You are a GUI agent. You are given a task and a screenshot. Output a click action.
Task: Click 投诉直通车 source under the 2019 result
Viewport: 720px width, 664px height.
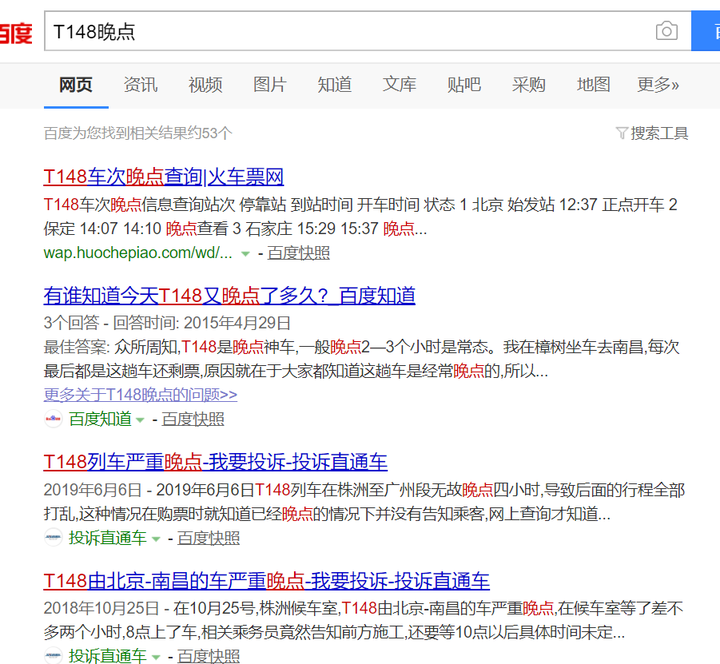(108, 538)
